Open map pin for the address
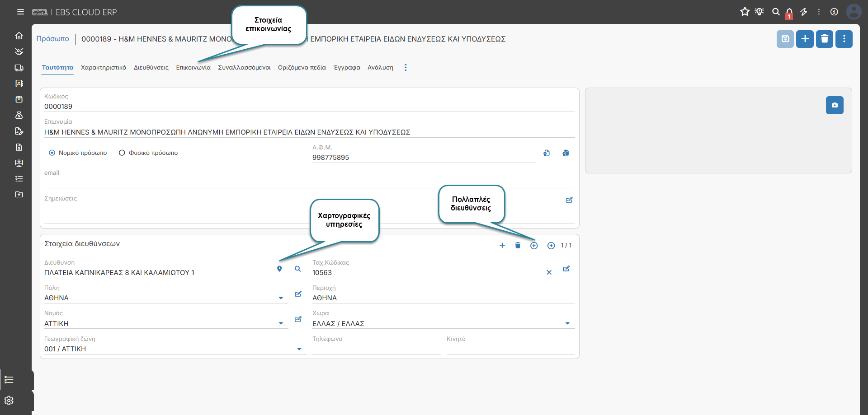The image size is (868, 415). (x=279, y=269)
